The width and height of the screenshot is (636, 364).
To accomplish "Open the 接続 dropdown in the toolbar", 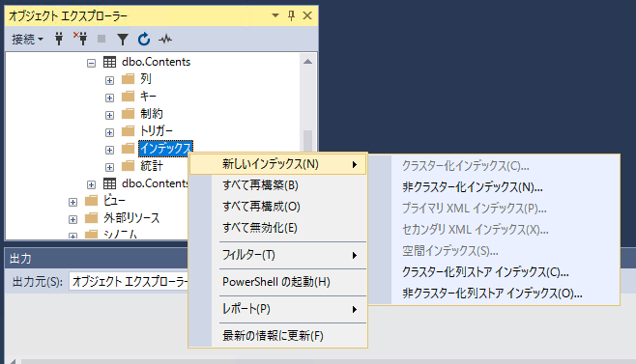I will tap(27, 39).
